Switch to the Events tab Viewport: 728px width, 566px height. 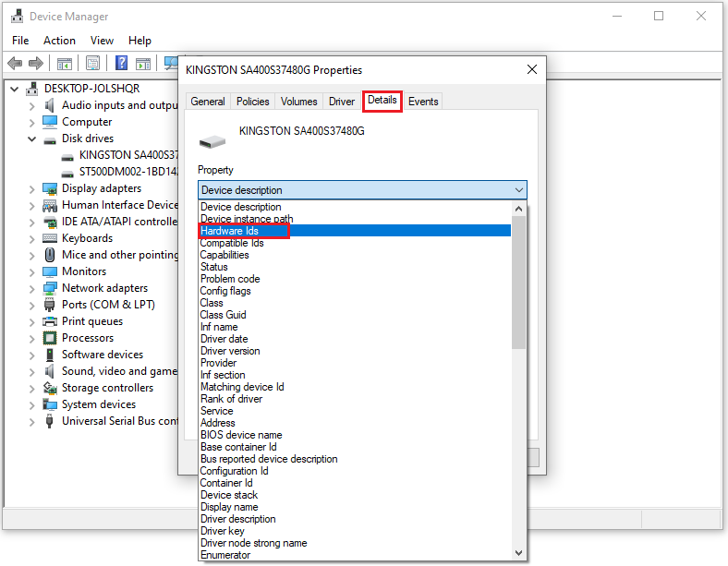coord(423,102)
